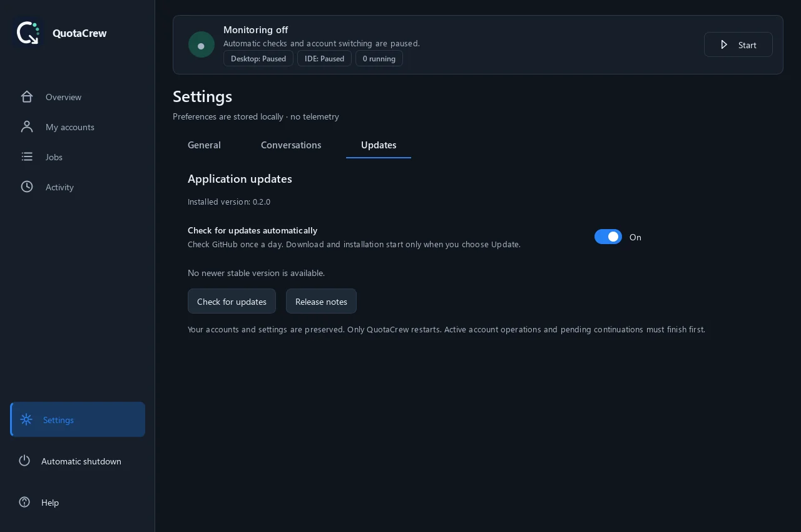Image resolution: width=801 pixels, height=532 pixels.
Task: Click the Desktop: Paused status chip
Action: 258,58
